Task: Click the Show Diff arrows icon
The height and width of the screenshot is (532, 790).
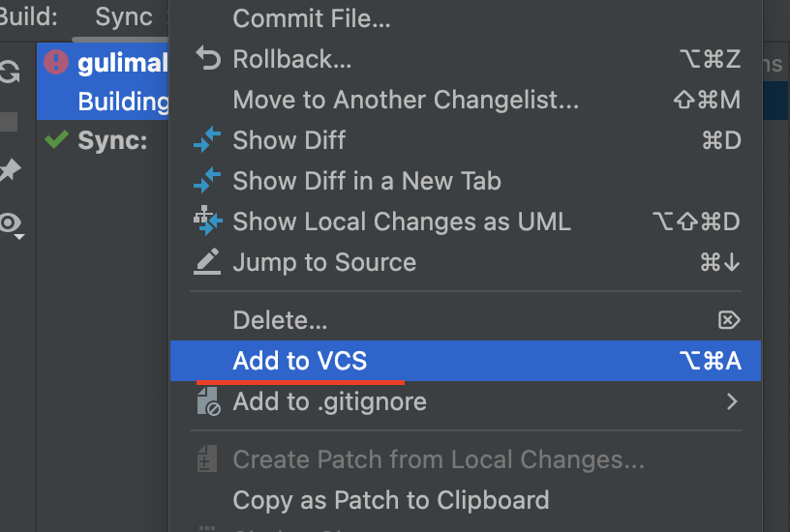Action: pos(207,140)
